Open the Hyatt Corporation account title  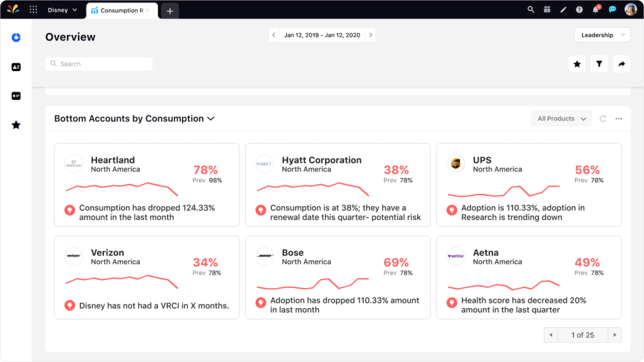322,160
